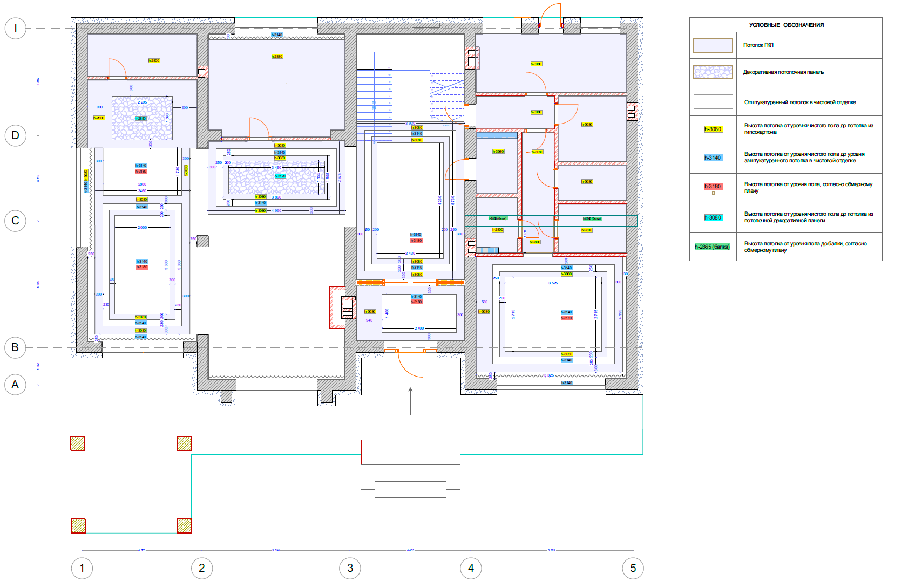Click the red-tag legend description ending with обмерному плану

(808, 187)
